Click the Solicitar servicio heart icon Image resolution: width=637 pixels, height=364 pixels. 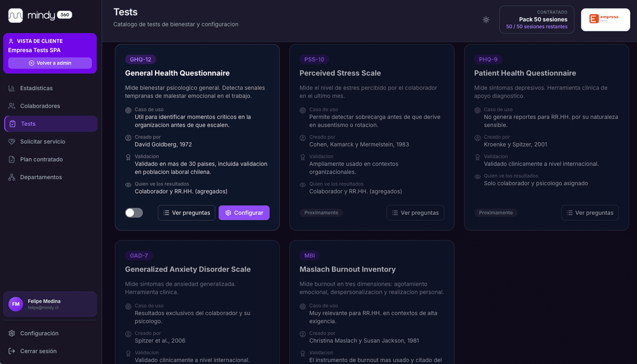(x=12, y=142)
